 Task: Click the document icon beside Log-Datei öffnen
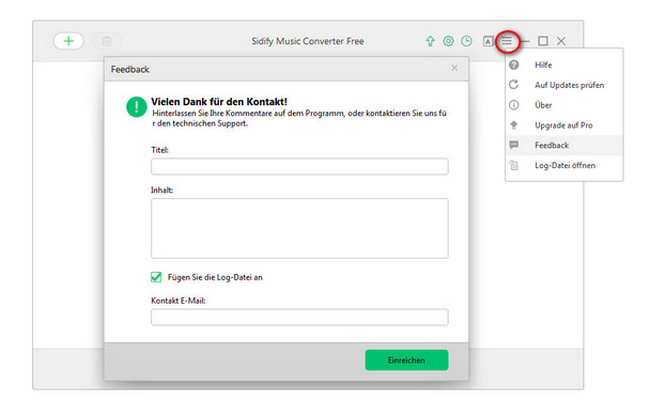point(514,165)
